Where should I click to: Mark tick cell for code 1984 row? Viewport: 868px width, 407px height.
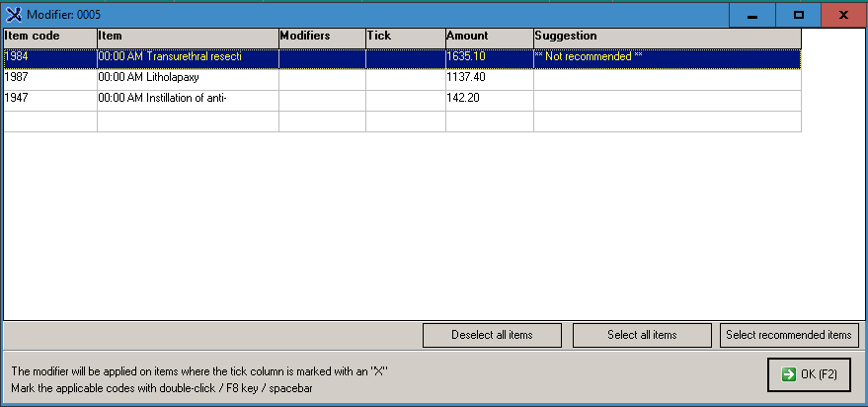[405, 58]
